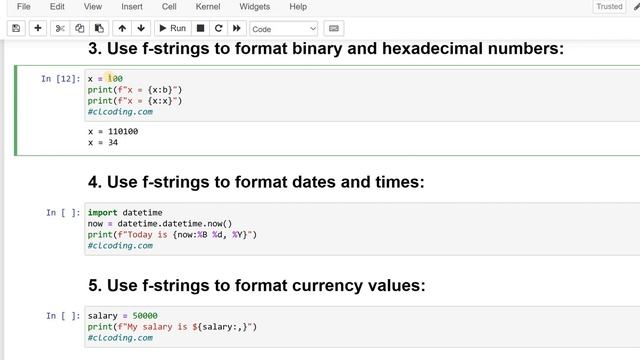
Task: Interrupt the kernel with the stop icon
Action: (200, 28)
